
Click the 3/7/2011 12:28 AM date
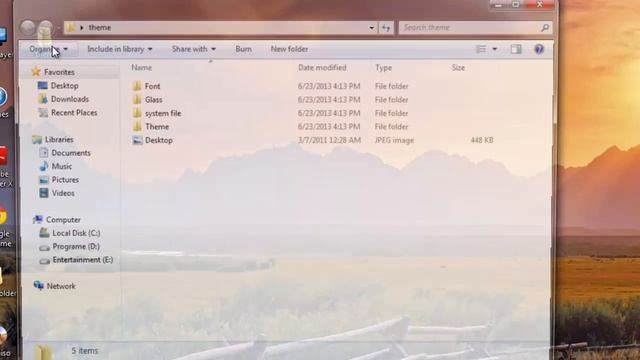pos(329,140)
